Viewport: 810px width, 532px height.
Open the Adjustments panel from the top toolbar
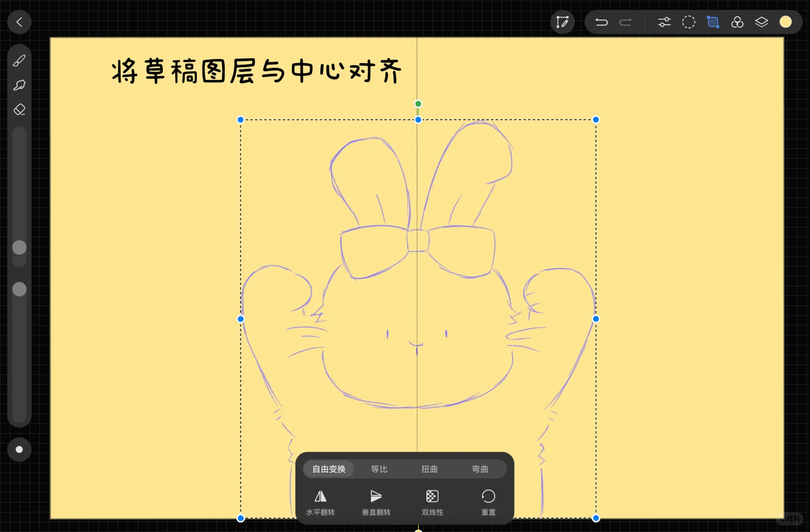point(664,22)
